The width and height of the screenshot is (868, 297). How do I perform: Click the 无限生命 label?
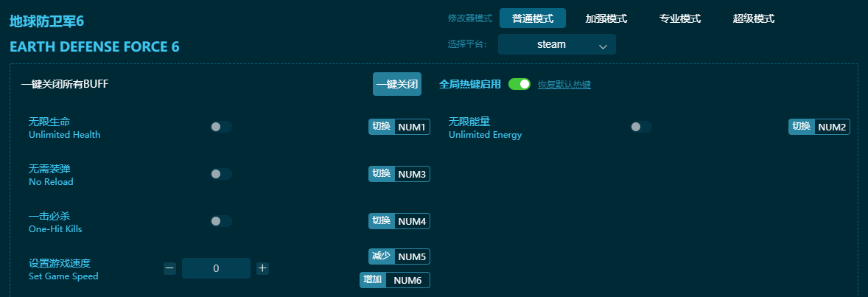[49, 122]
